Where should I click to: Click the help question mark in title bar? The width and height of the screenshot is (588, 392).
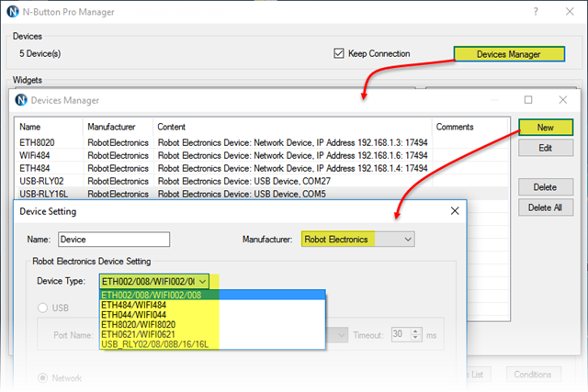536,12
